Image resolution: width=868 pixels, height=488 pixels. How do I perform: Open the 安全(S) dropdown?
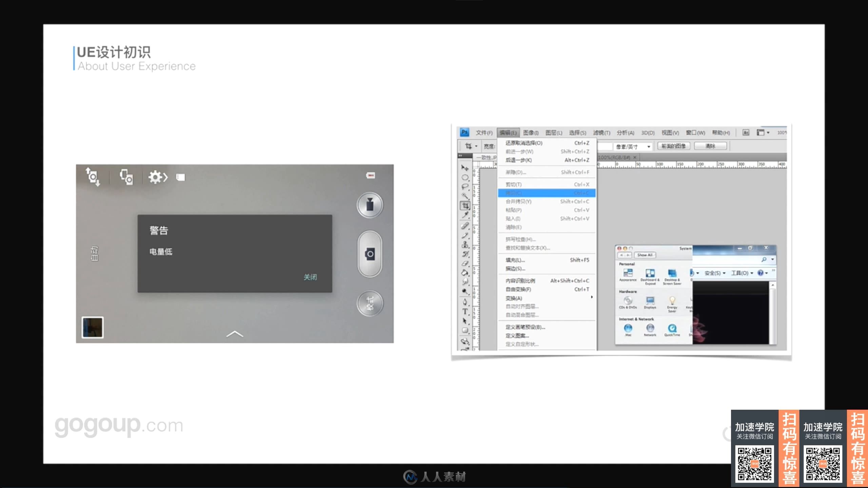(x=715, y=273)
